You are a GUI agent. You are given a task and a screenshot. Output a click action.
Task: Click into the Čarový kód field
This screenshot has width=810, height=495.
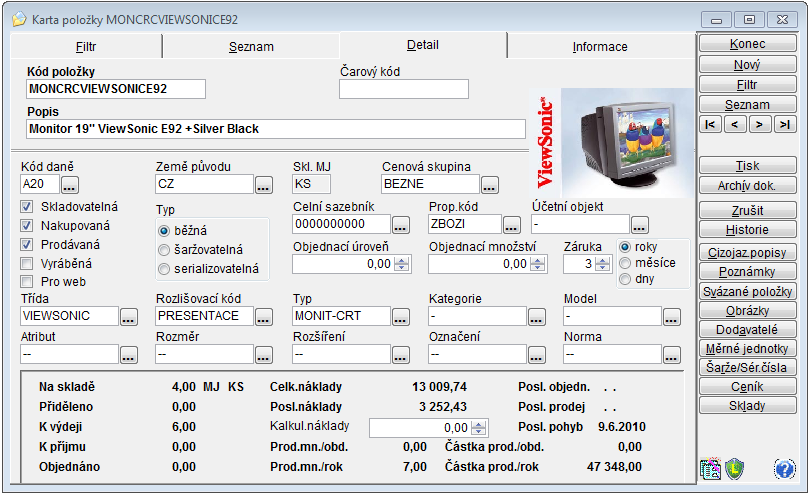pyautogui.click(x=403, y=89)
